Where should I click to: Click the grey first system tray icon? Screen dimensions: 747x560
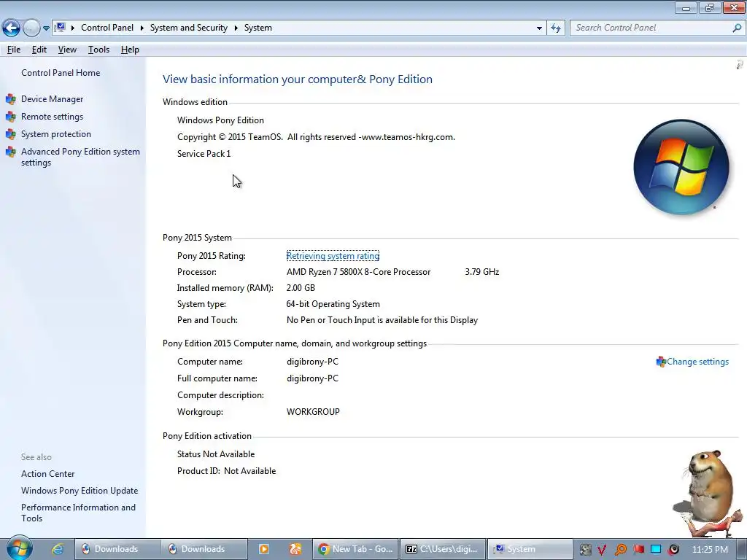pos(586,550)
